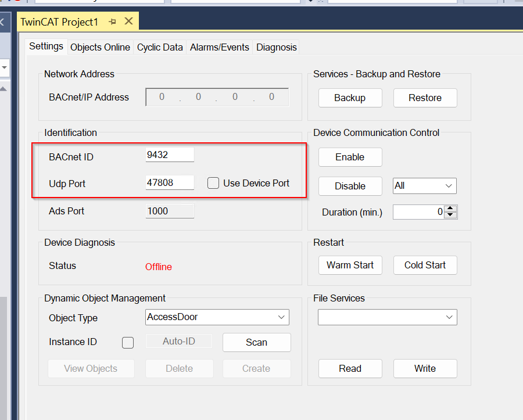Open the All dropdown beside Disable
The height and width of the screenshot is (420, 523).
tap(425, 186)
